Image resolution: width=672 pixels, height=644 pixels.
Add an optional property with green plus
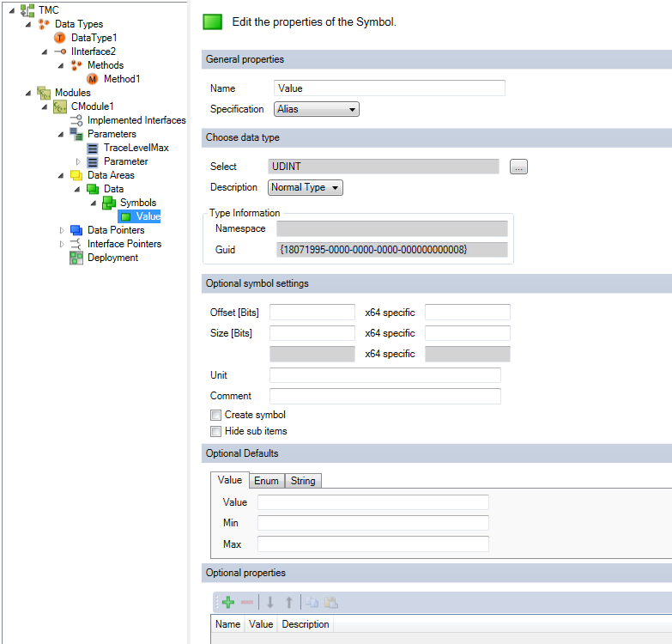click(228, 603)
